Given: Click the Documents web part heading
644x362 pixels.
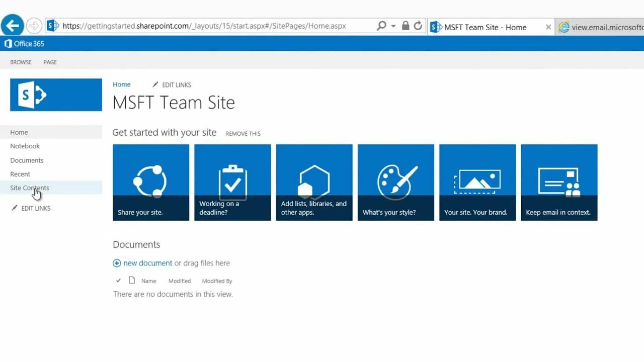Looking at the screenshot, I should 136,245.
